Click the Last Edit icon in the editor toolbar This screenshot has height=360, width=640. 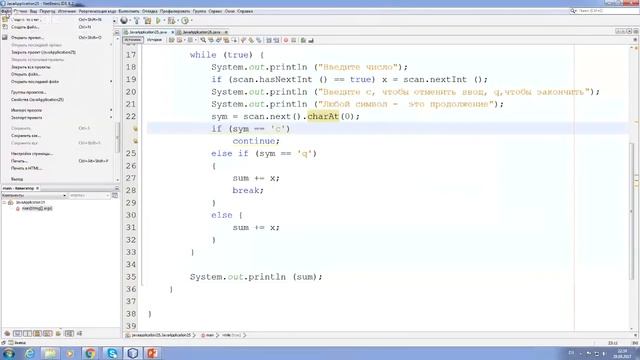pos(171,40)
